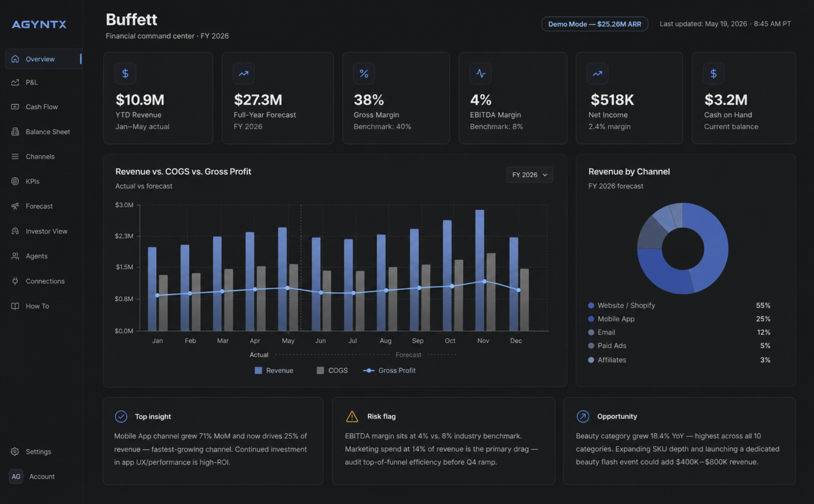Go to Cash Flow section
The height and width of the screenshot is (504, 814).
[x=42, y=107]
